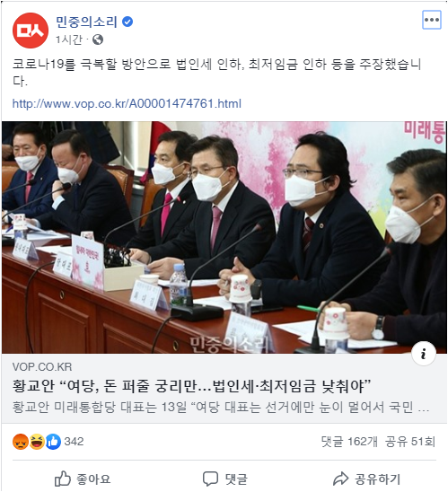
Task: Click the blue thumbs-up reaction icon
Action: [53, 442]
